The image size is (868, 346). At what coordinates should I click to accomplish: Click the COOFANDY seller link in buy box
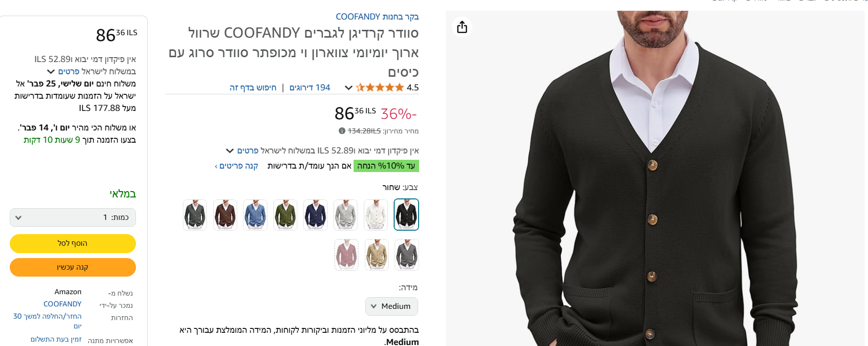click(63, 304)
